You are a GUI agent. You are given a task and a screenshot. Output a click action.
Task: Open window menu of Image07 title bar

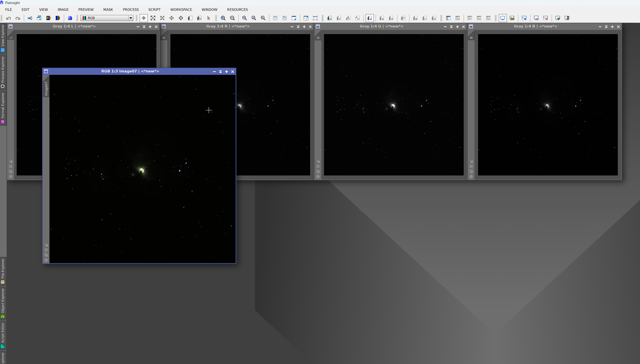click(x=46, y=71)
